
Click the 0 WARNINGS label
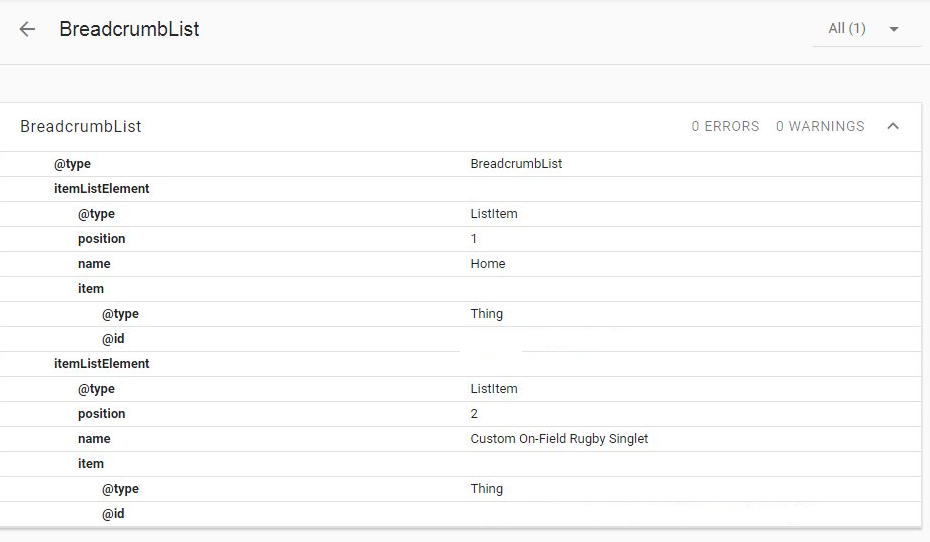pyautogui.click(x=820, y=127)
